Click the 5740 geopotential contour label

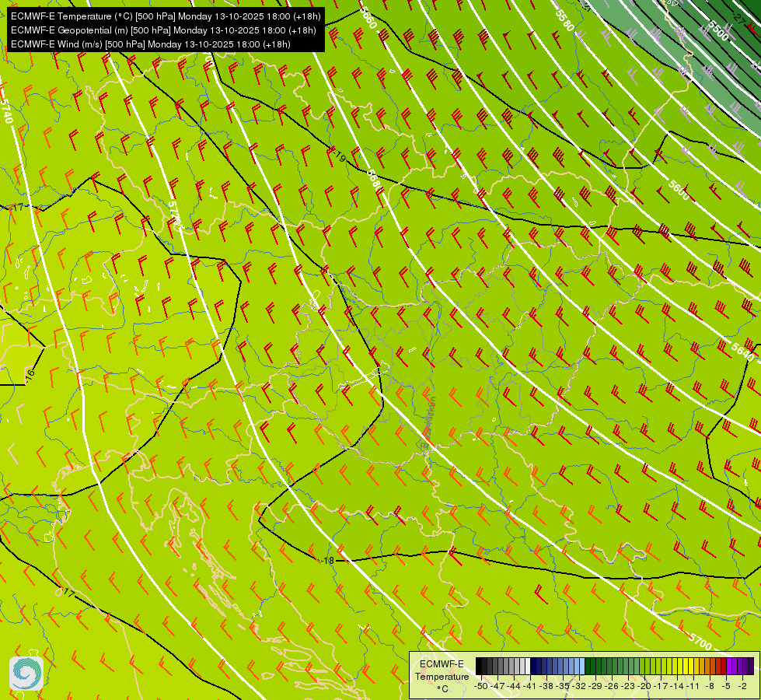(6, 112)
